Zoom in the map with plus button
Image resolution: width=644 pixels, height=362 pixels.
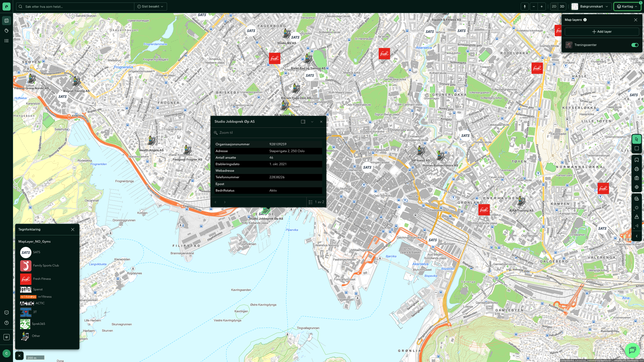(542, 7)
